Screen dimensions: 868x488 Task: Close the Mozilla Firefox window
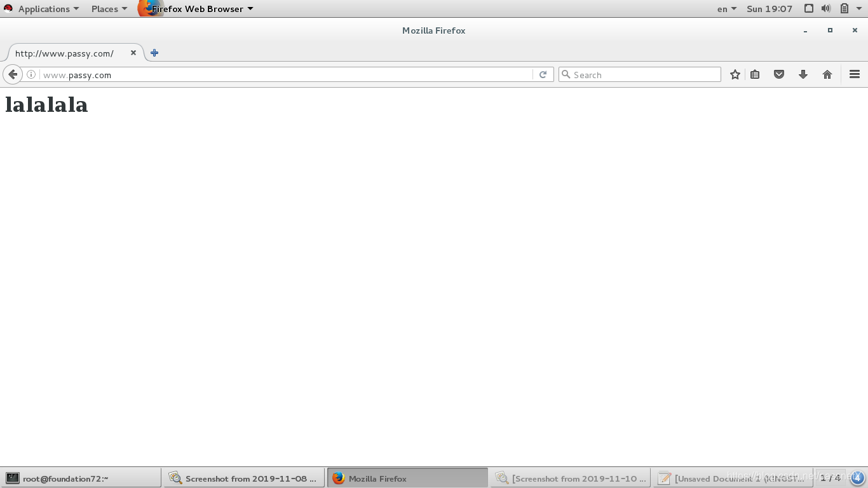click(x=855, y=30)
